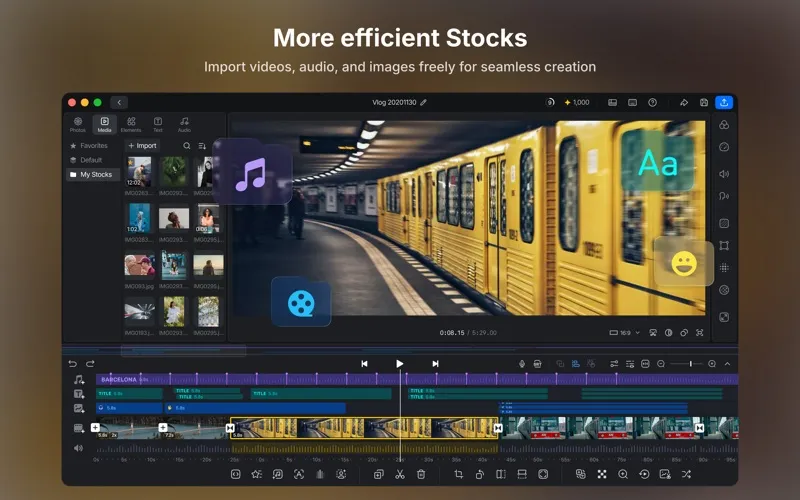Click the voiceover microphone icon
Viewport: 800px width, 500px height.
point(521,364)
